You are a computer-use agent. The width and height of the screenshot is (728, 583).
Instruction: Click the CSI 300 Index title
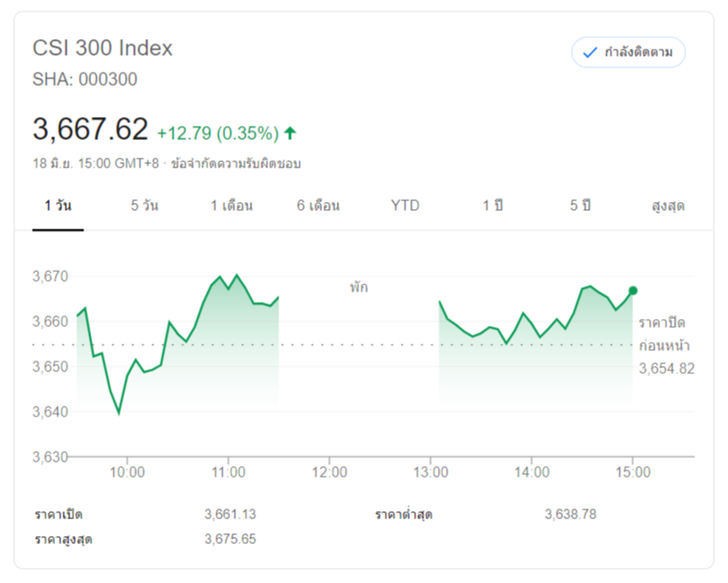click(102, 48)
